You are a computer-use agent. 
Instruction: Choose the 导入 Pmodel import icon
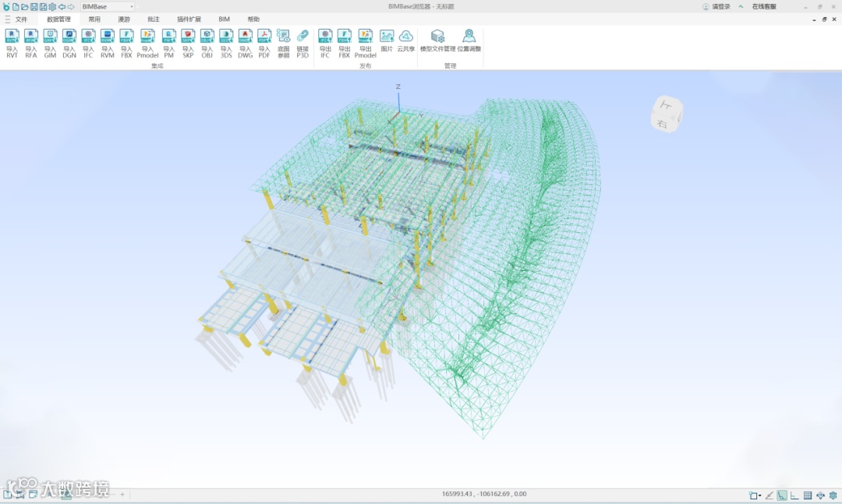coord(147,44)
